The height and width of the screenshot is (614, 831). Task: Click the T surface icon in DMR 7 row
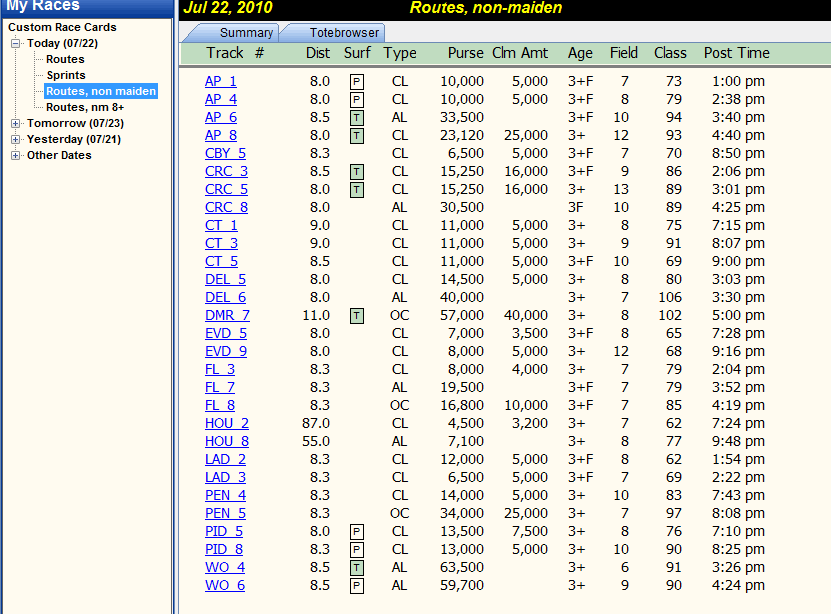pyautogui.click(x=357, y=316)
